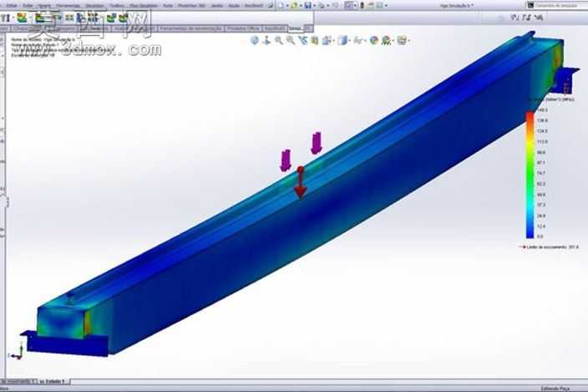
Task: Click the red gravity arrow on beam
Action: coord(301,182)
